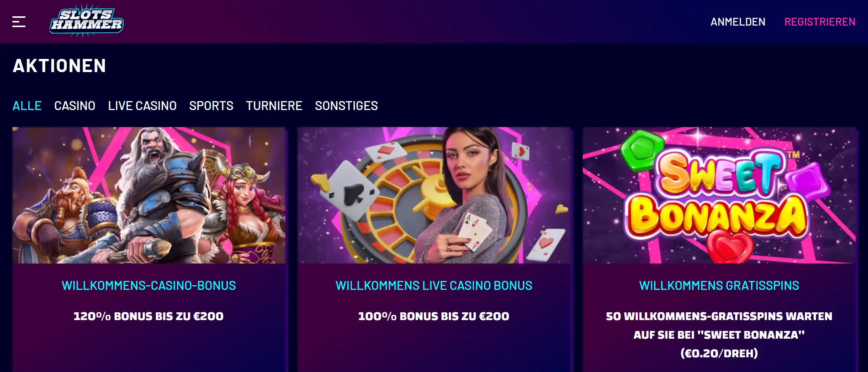Click the 50 Willkommens-Gratisspins description
The image size is (868, 372).
[x=719, y=335]
